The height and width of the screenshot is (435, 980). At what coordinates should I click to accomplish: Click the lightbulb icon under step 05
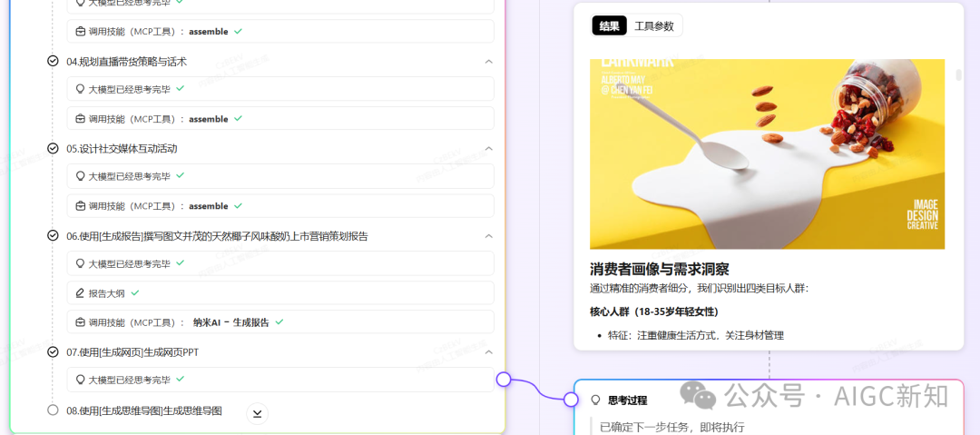pos(80,176)
